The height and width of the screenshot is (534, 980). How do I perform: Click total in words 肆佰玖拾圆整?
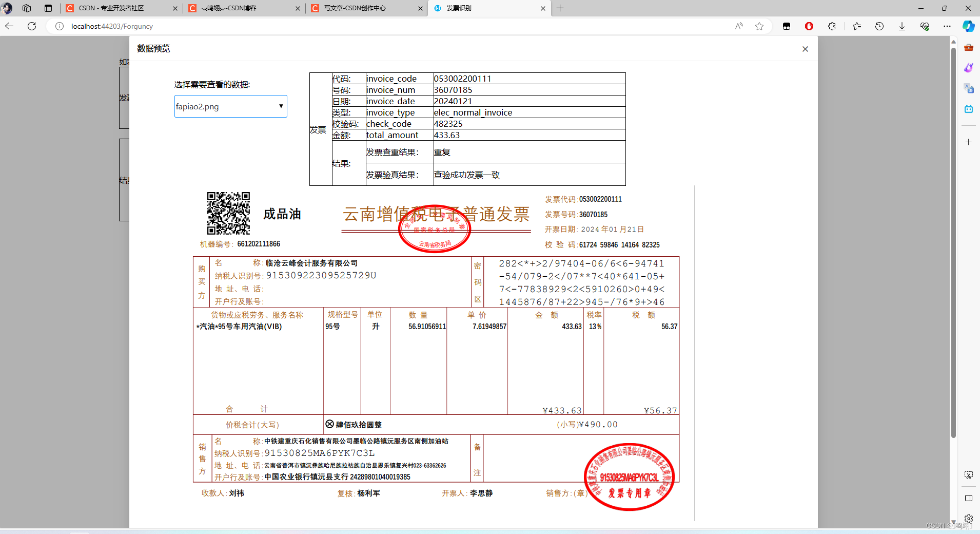(x=359, y=425)
